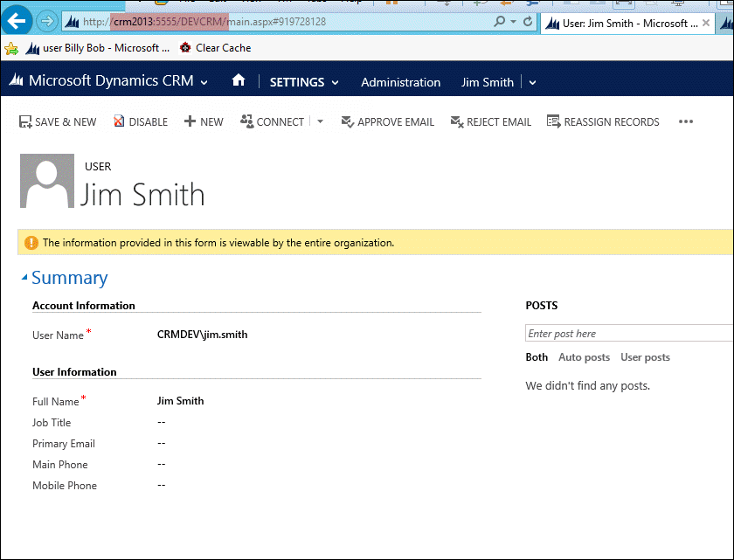Expand the Microsoft Dynamics CRM navigation dropdown

204,83
